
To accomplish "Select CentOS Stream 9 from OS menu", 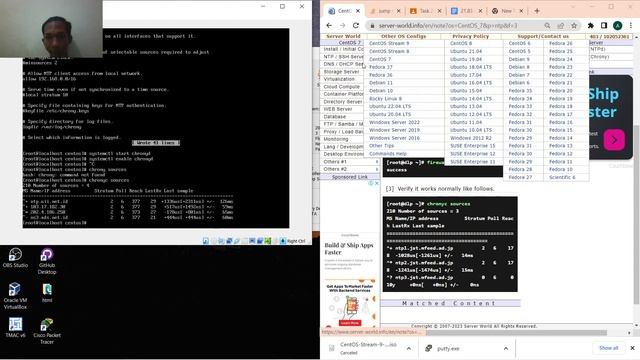I will [x=389, y=43].
